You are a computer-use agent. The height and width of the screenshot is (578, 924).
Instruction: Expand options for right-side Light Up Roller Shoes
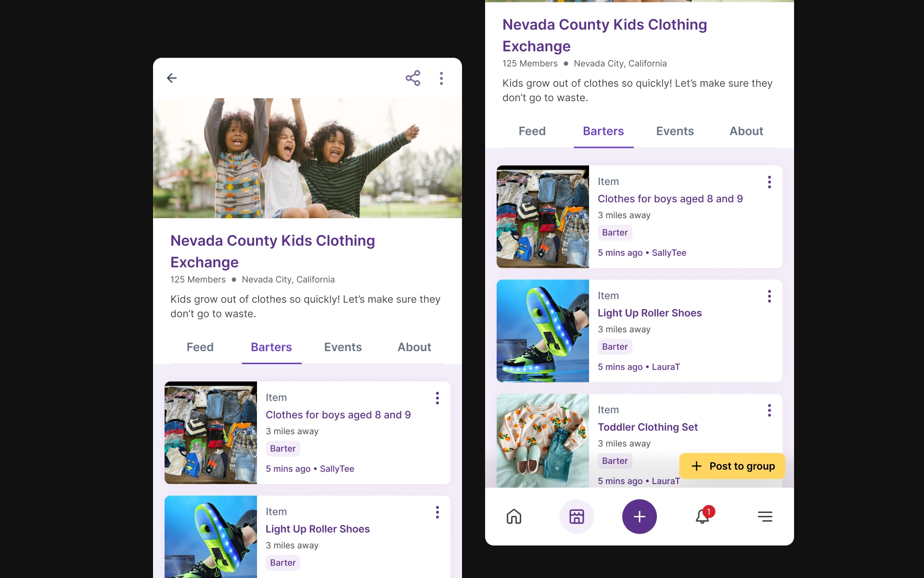pos(770,296)
